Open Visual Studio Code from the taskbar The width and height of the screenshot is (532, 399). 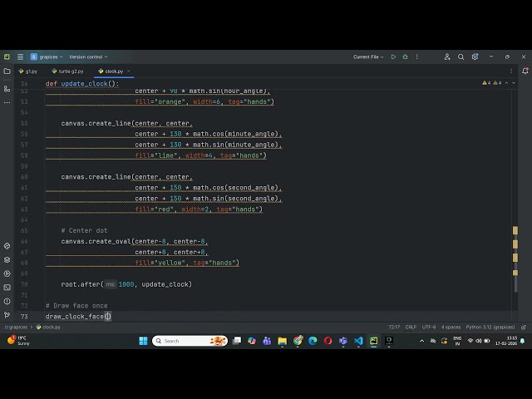(358, 341)
